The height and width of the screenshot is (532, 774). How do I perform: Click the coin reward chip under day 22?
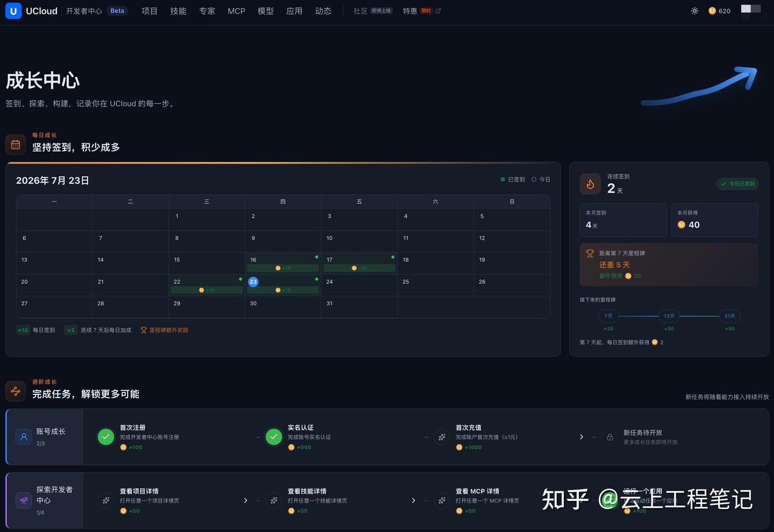point(206,290)
